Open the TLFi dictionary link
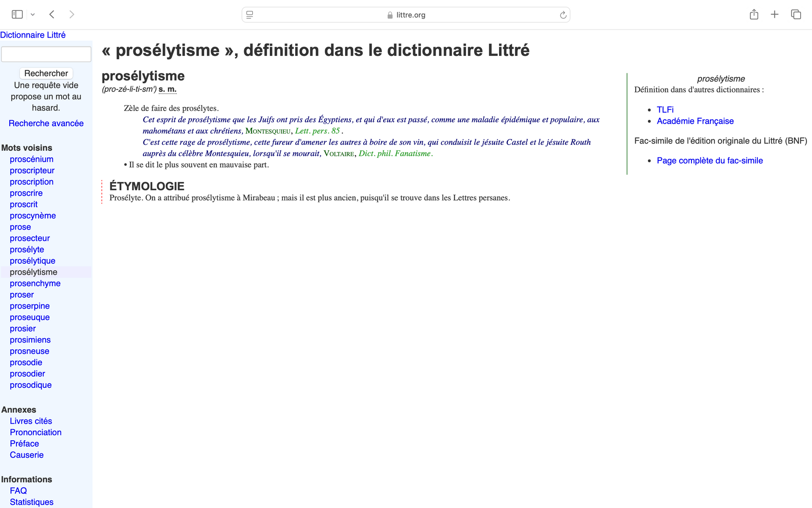 pyautogui.click(x=665, y=110)
